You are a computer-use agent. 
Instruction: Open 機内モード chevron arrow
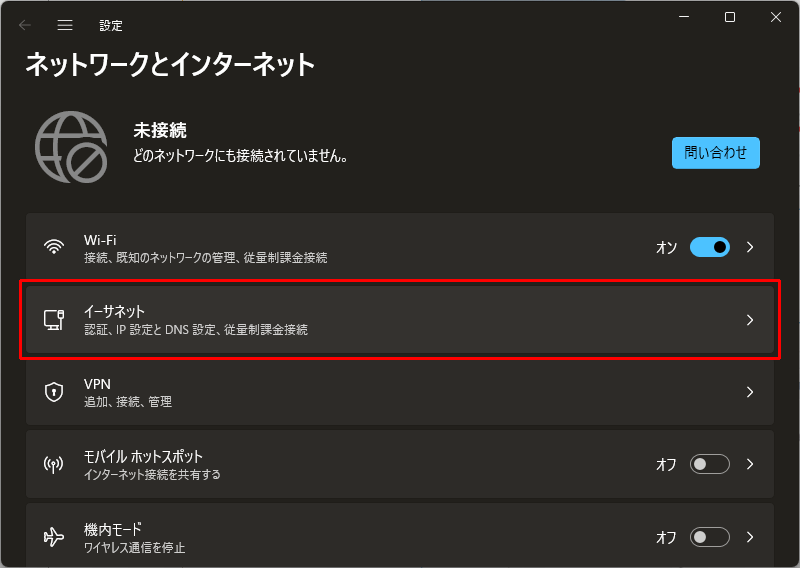(x=750, y=537)
